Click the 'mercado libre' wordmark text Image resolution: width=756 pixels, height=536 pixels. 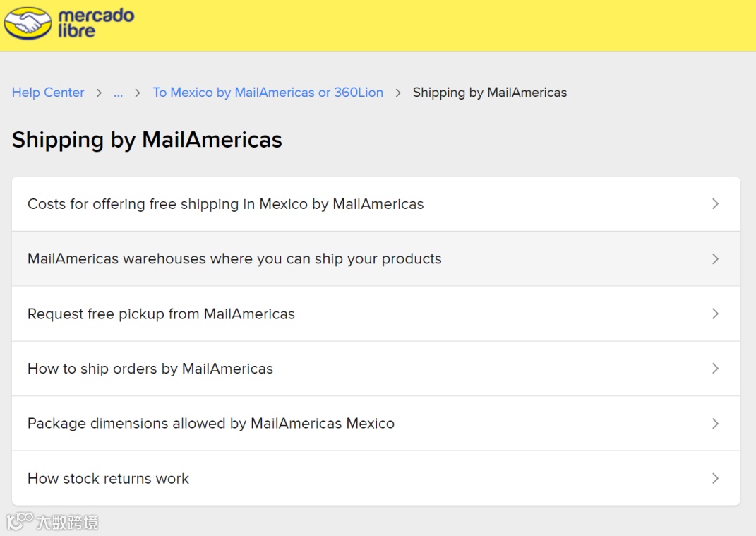95,23
